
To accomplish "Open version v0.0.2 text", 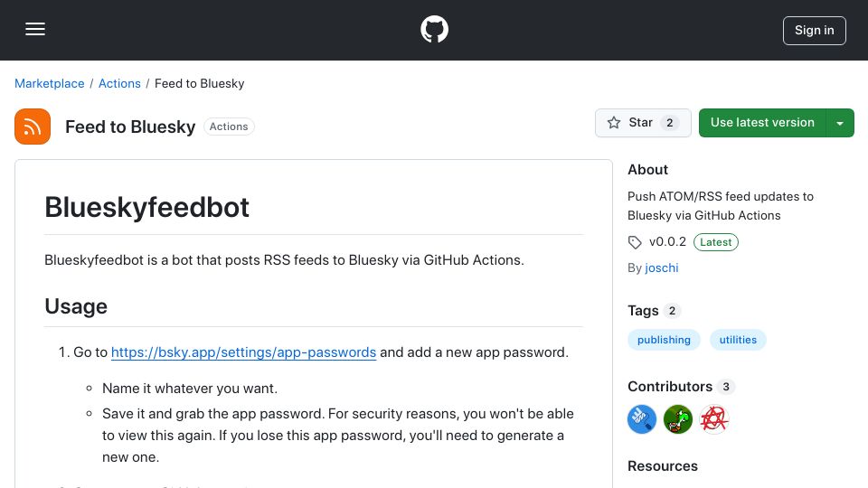I will pos(667,242).
